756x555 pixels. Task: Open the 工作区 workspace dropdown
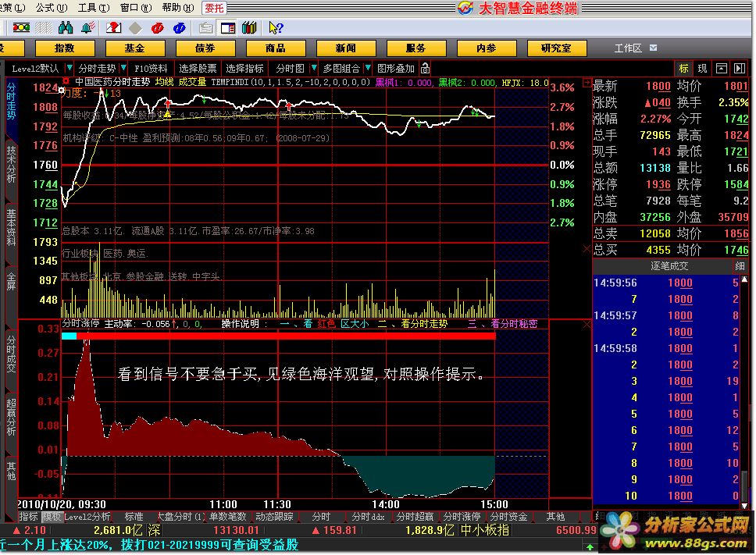pyautogui.click(x=654, y=48)
